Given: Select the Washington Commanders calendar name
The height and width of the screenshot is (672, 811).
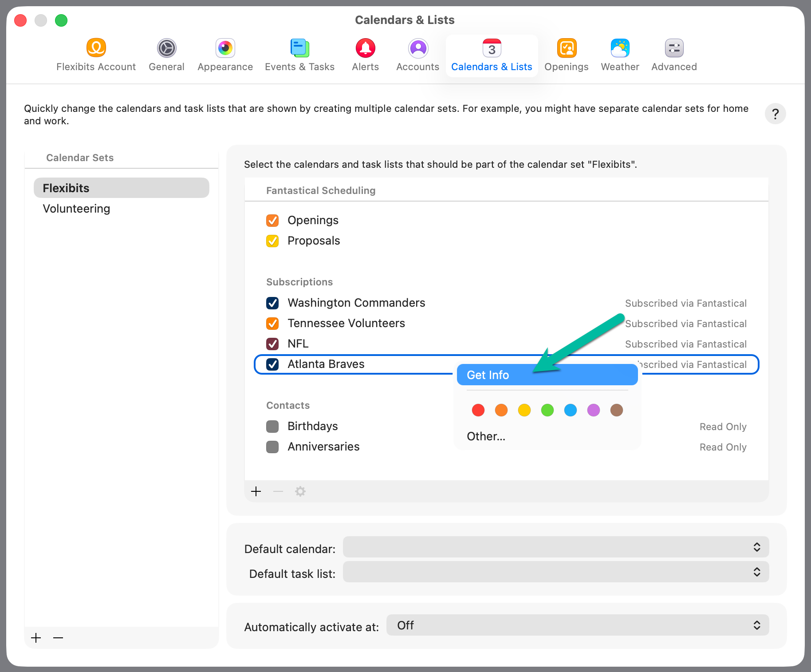Looking at the screenshot, I should [x=356, y=303].
